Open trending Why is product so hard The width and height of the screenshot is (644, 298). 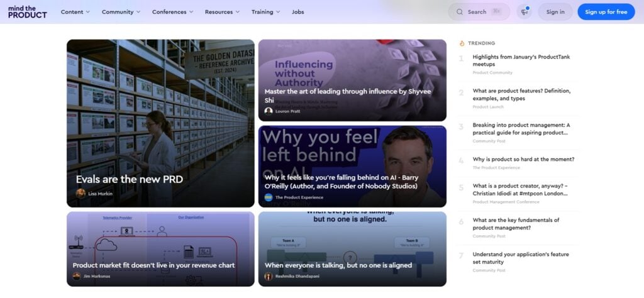(x=523, y=159)
